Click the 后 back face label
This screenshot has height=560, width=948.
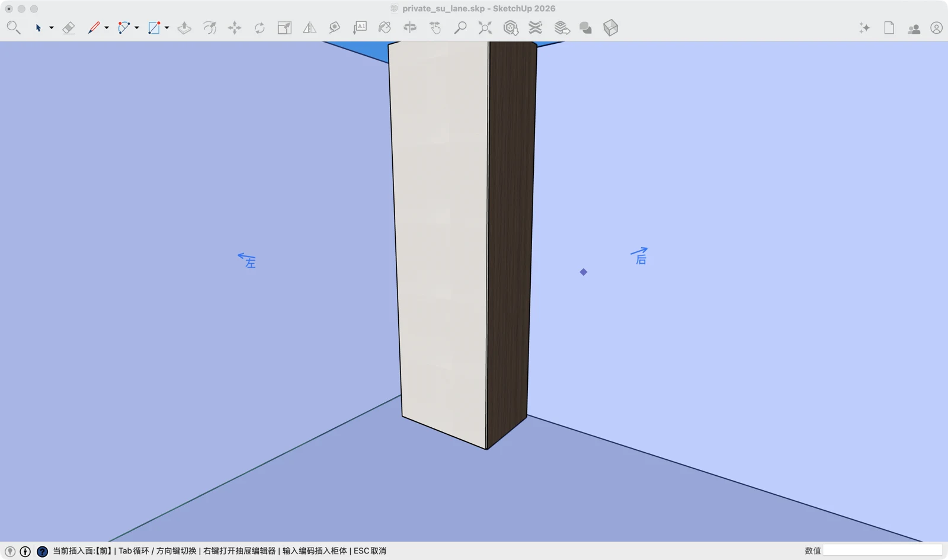click(640, 256)
